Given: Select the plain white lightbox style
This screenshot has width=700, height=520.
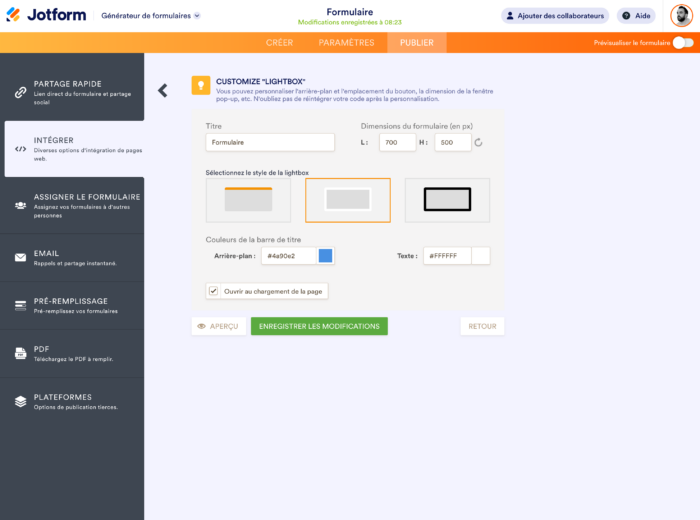Looking at the screenshot, I should (x=348, y=200).
